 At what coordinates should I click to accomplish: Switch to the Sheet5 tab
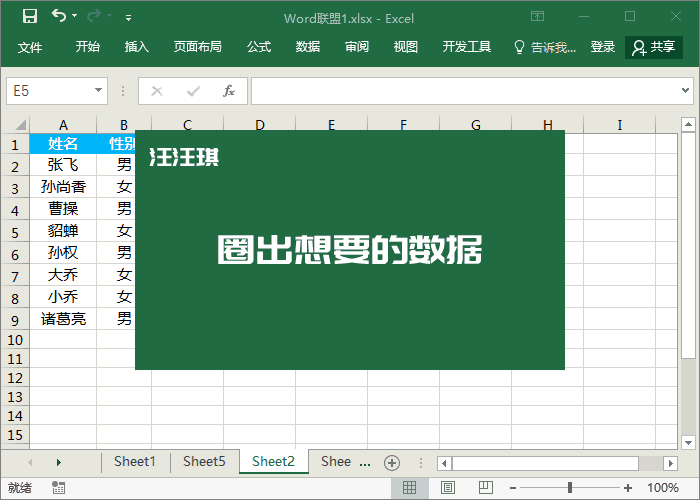tap(204, 462)
